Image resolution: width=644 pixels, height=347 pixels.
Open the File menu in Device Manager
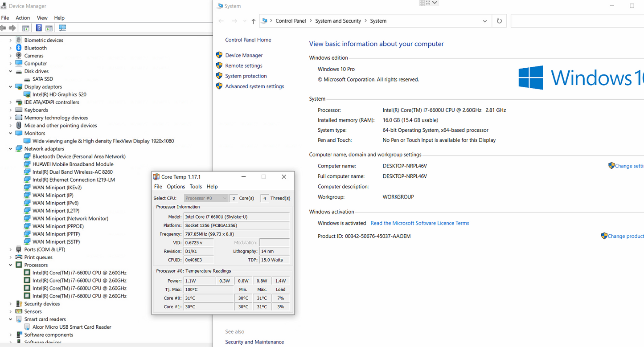[5, 18]
